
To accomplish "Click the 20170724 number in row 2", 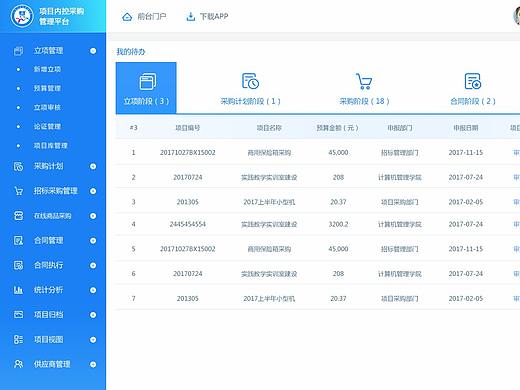I will pos(188,177).
